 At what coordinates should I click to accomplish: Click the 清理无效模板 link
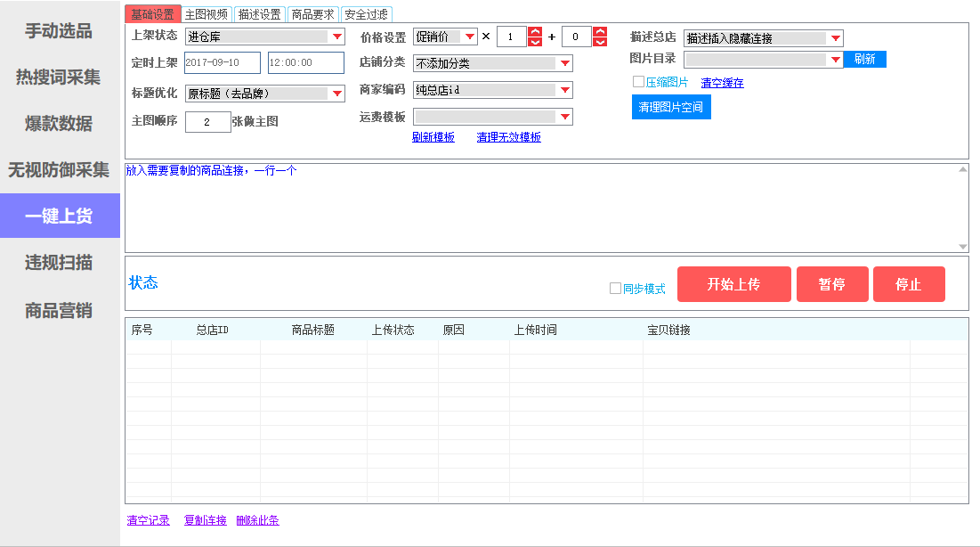click(x=508, y=137)
